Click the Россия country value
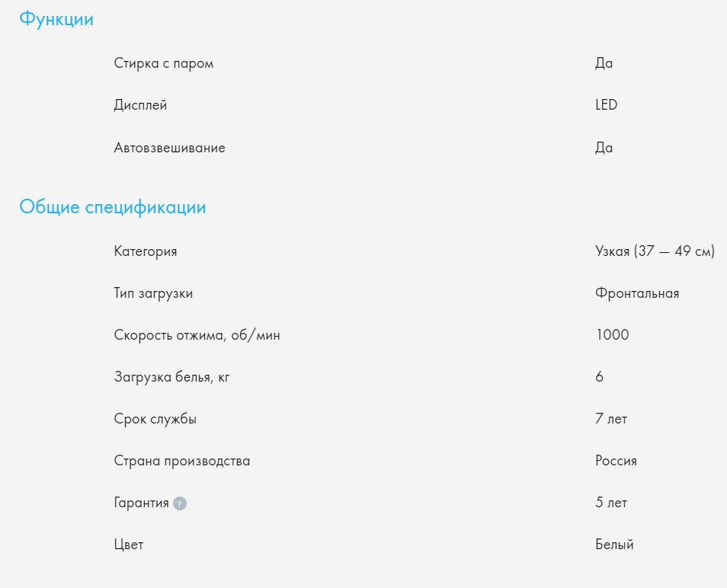 [616, 461]
